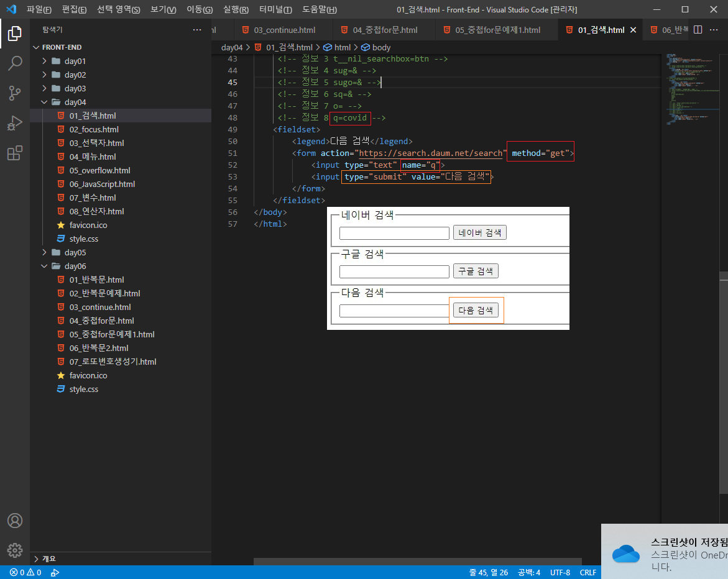Viewport: 728px width, 579px height.
Task: Click the CRLF line ending status item
Action: (x=587, y=573)
